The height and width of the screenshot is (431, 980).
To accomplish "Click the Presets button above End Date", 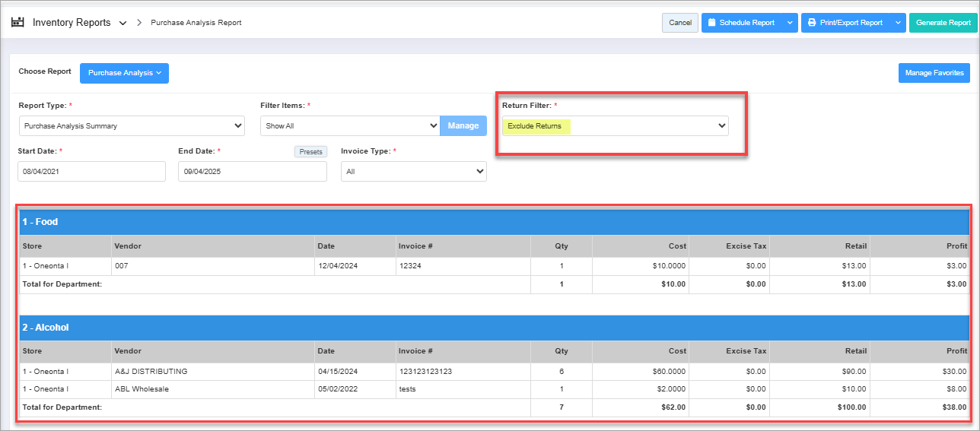I will tap(310, 151).
